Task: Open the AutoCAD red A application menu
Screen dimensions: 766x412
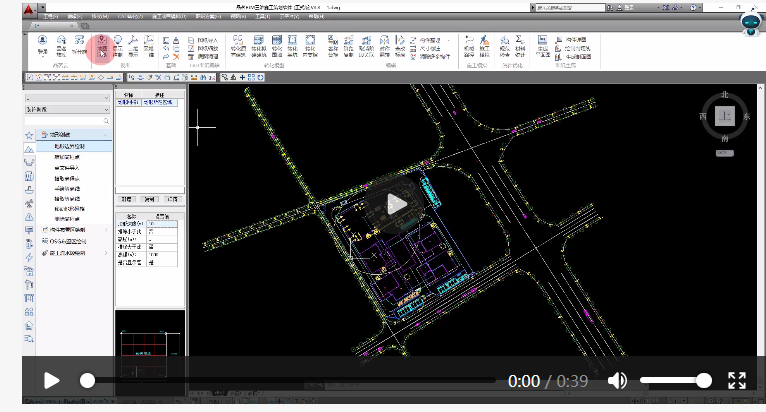Action: (29, 9)
